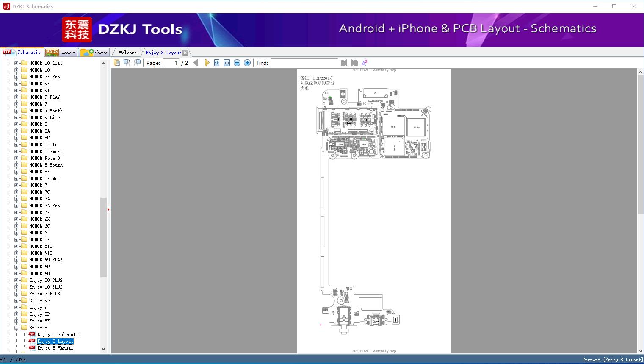The width and height of the screenshot is (644, 364).
Task: Click the document viewer scrollbar thumb
Action: click(x=641, y=144)
